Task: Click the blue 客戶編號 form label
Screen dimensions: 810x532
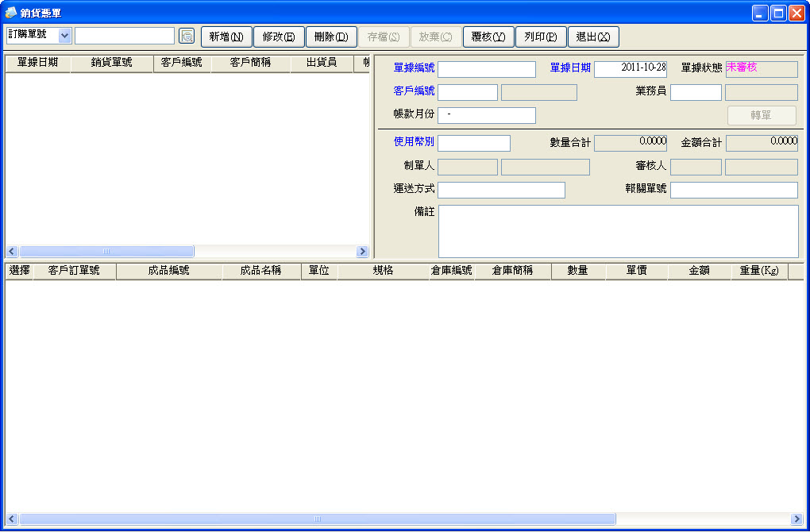Action: pyautogui.click(x=414, y=91)
